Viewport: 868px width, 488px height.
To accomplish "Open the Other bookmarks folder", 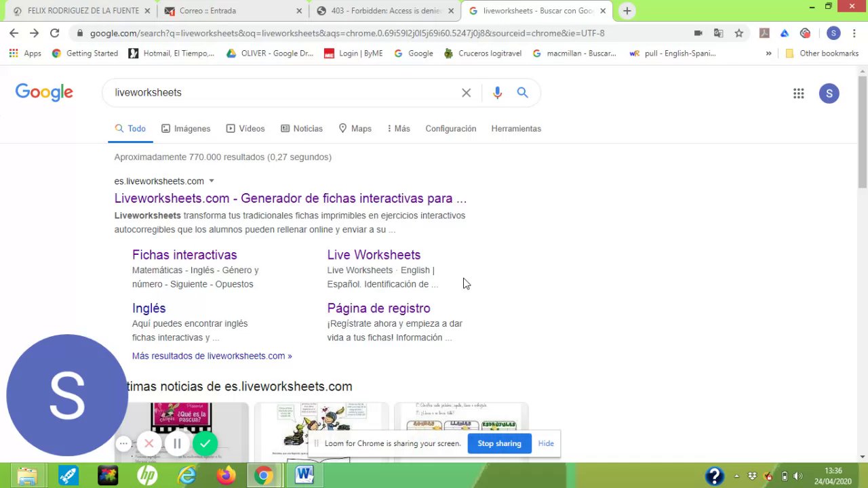I will pyautogui.click(x=822, y=53).
